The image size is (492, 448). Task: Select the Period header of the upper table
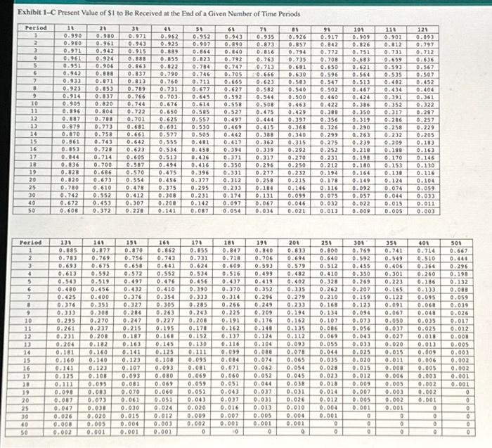(36, 27)
